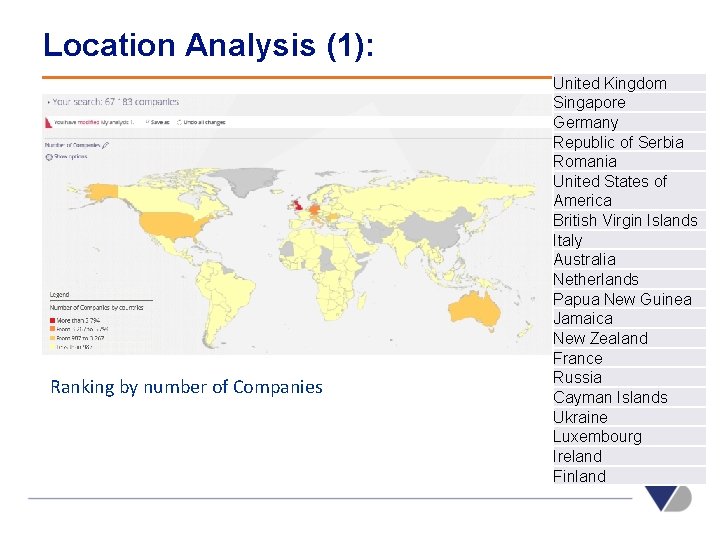Click the blue and gray corner logo
Viewport: 720px width, 540px height.
pos(668,498)
